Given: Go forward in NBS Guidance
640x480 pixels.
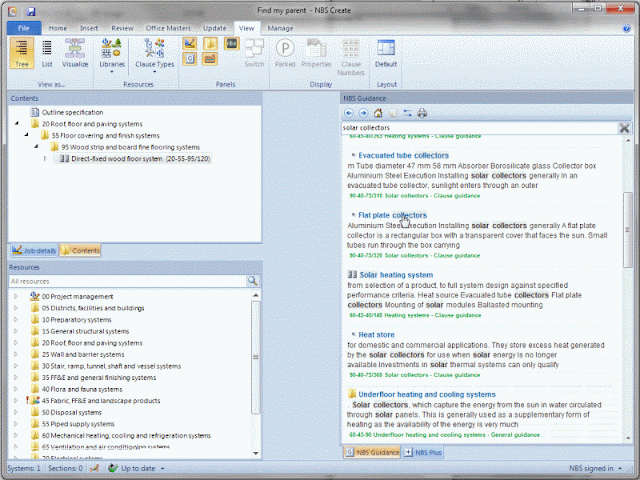Looking at the screenshot, I should 363,113.
